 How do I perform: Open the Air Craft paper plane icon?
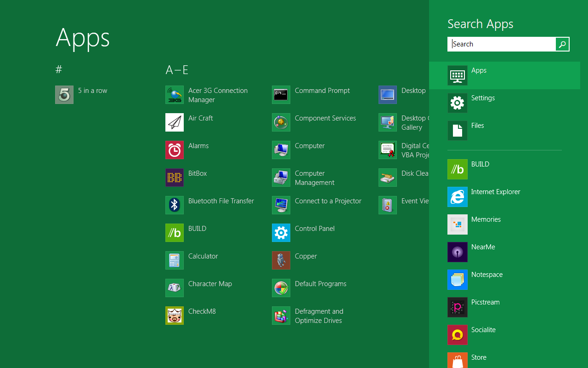click(x=175, y=122)
